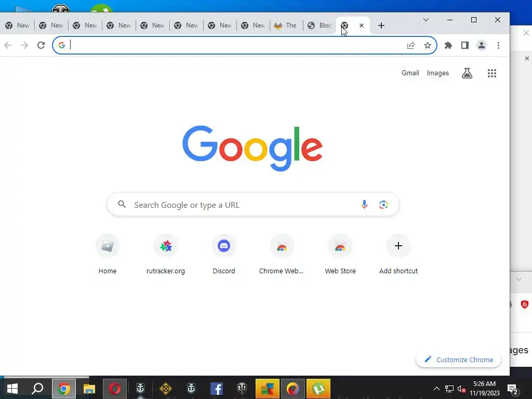Open the Extensions puzzle icon

[x=448, y=45]
